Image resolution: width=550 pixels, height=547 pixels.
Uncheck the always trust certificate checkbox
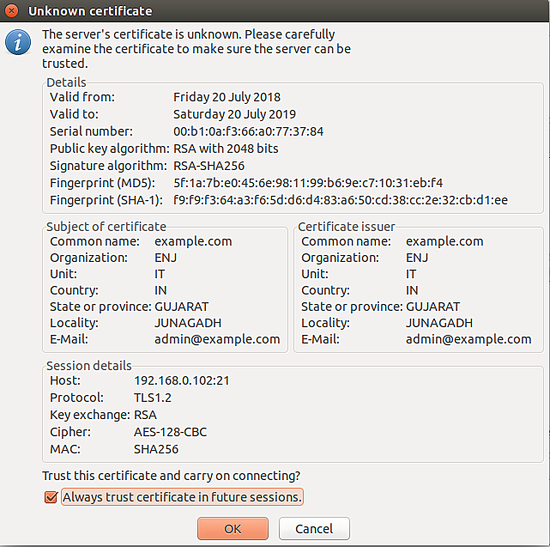coord(51,497)
